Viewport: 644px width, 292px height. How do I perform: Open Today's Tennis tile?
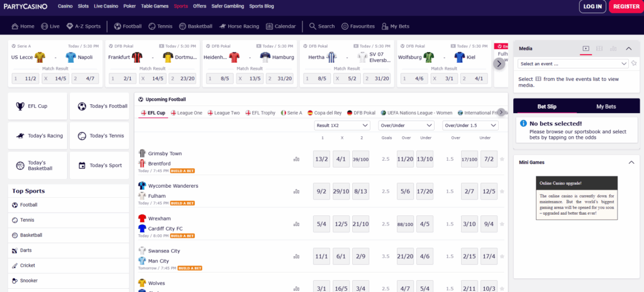pyautogui.click(x=99, y=136)
